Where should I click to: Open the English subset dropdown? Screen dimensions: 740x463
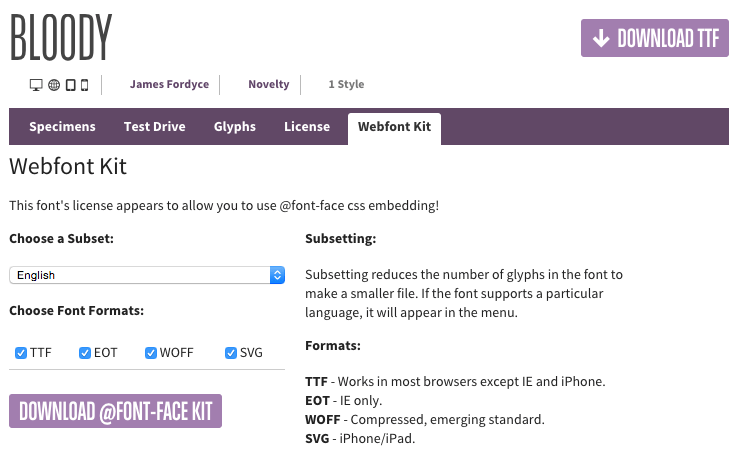click(x=147, y=275)
